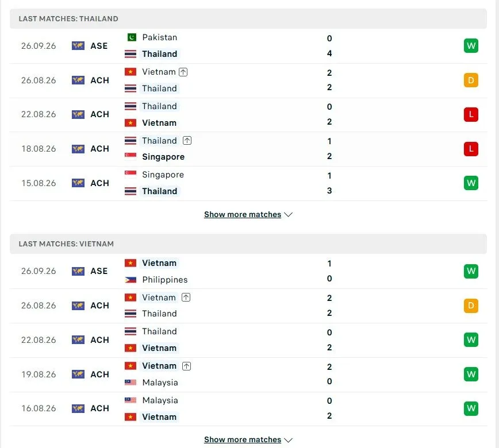Image resolution: width=499 pixels, height=448 pixels.
Task: Click the advancing arrow icon next to Vietnam on 19.08.26
Action: [186, 366]
